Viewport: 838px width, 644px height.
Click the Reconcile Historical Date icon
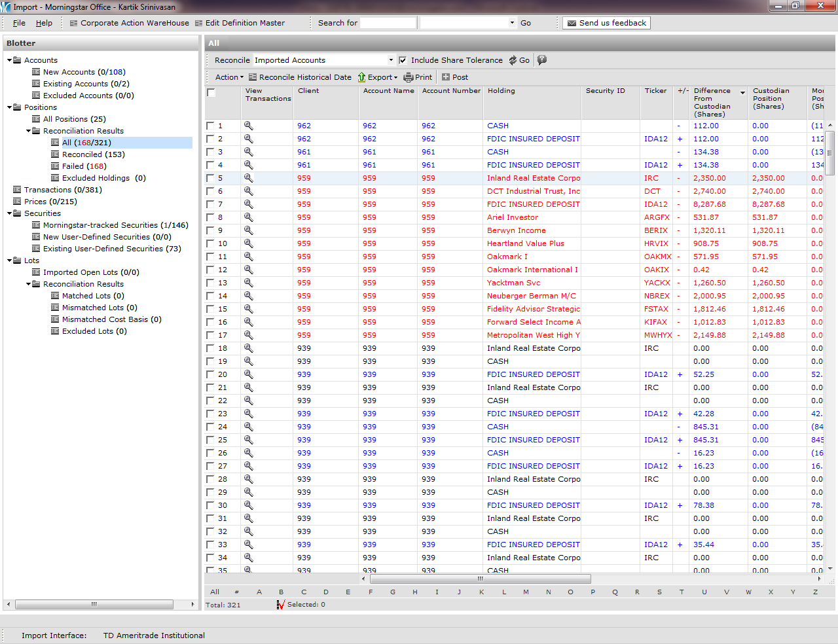click(x=253, y=77)
